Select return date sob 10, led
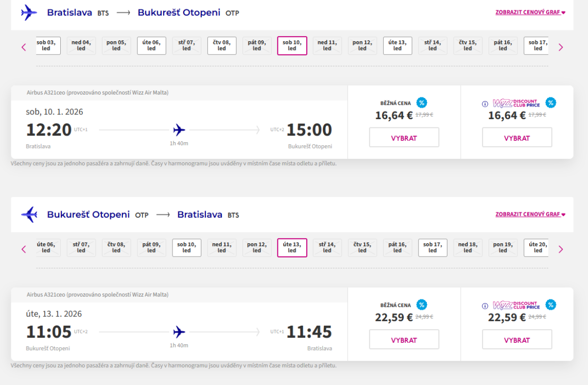The image size is (588, 385). pos(187,248)
